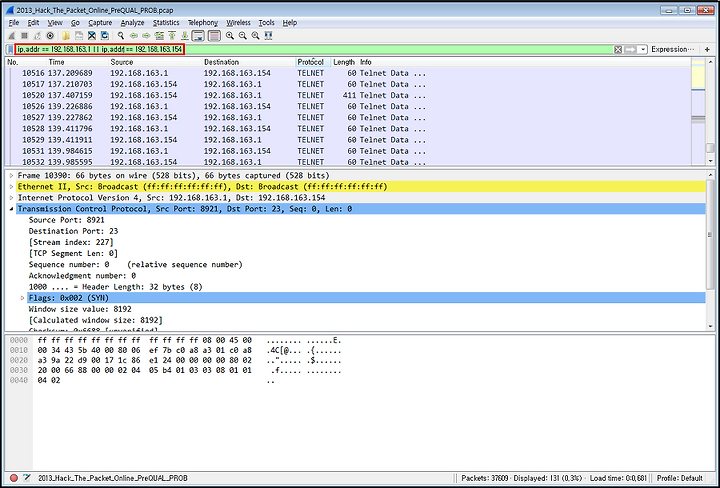
Task: Sort by the No. column header
Action: click(26, 62)
